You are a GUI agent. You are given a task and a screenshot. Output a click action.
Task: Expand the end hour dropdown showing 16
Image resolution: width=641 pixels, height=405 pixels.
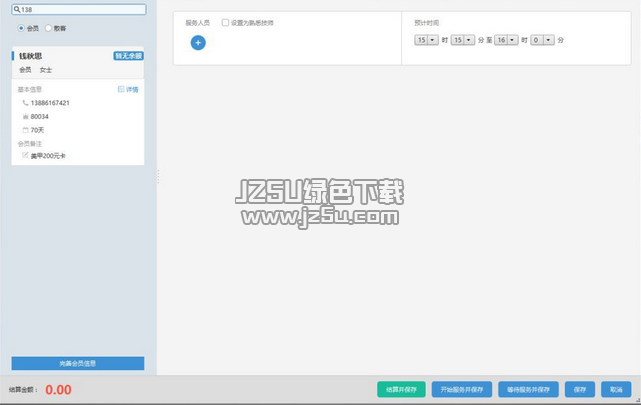tap(512, 40)
